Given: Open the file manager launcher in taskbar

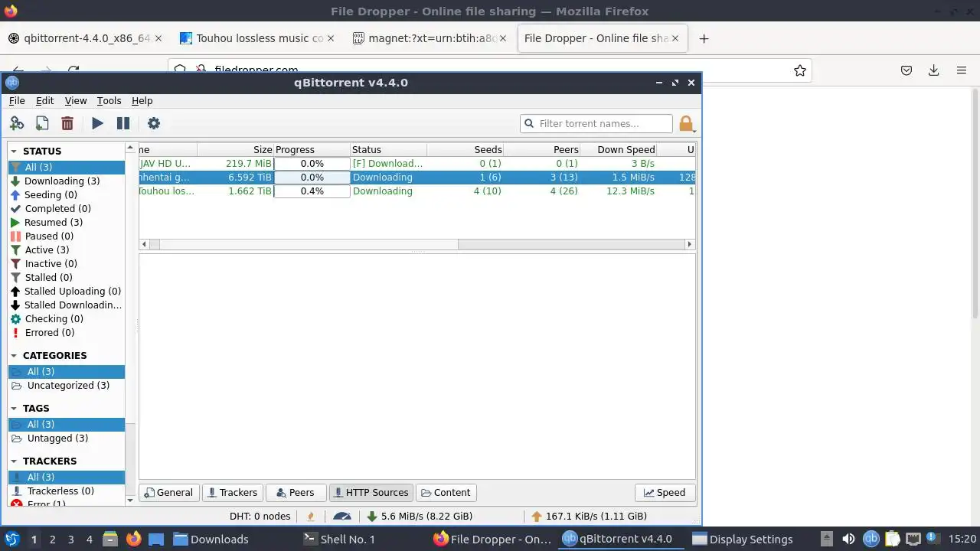Looking at the screenshot, I should tap(110, 539).
